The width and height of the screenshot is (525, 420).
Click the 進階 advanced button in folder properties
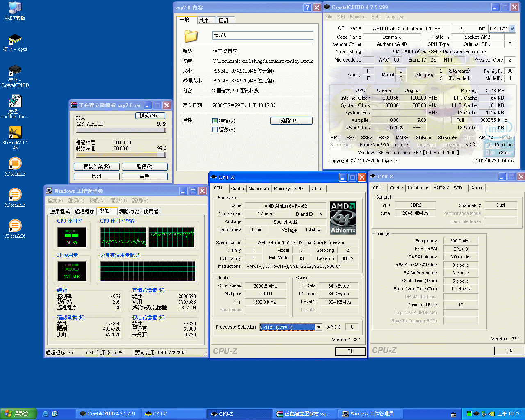pyautogui.click(x=291, y=121)
